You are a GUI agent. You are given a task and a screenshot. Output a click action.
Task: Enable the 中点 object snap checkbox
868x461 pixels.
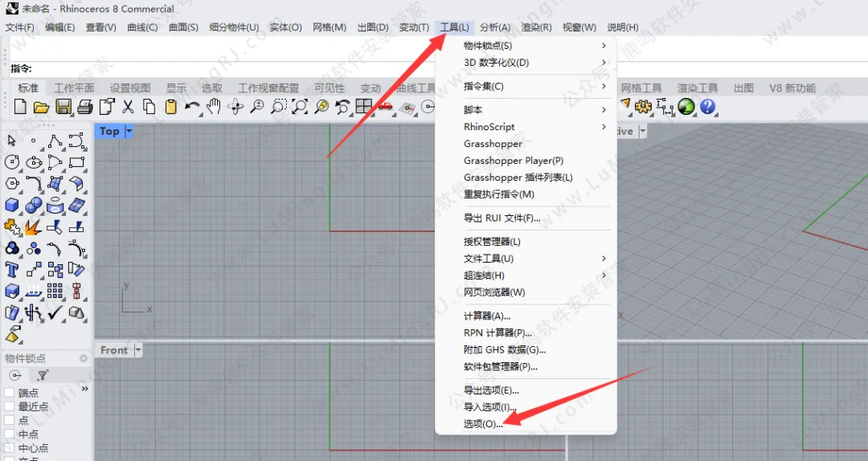pos(10,434)
